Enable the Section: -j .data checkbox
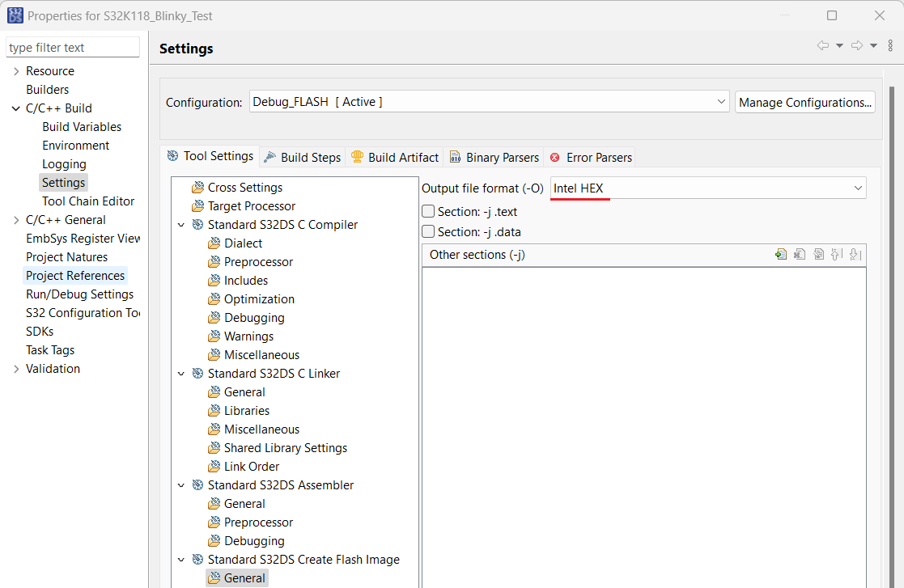This screenshot has width=904, height=588. click(428, 231)
